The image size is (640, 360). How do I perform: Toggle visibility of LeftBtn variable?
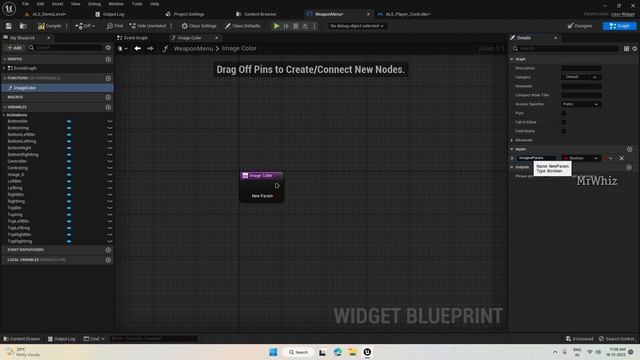click(109, 182)
